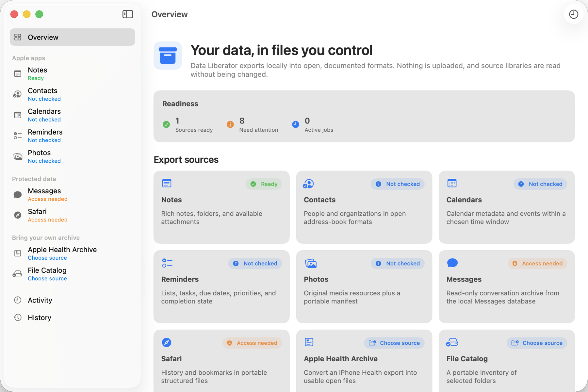The image size is (588, 392).
Task: Click Not checked badge on Contacts card
Action: click(398, 184)
